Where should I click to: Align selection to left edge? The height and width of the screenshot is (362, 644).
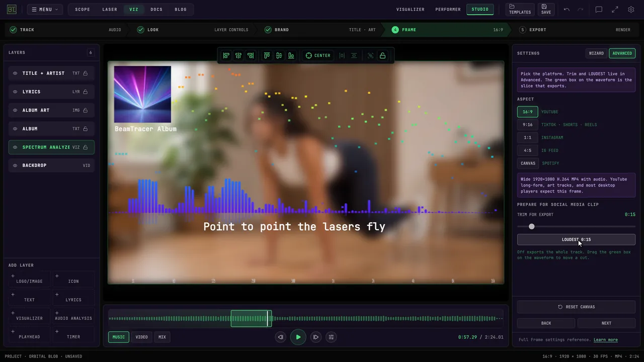pos(226,55)
